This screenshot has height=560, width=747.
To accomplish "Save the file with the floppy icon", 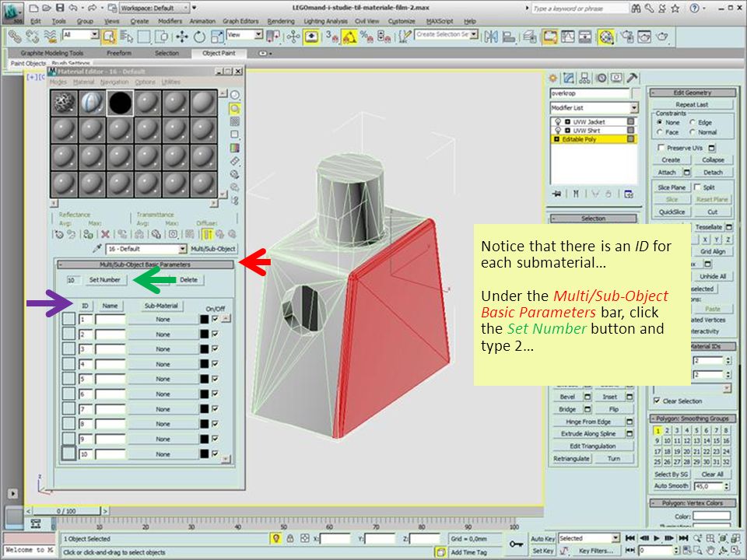I will [60, 8].
